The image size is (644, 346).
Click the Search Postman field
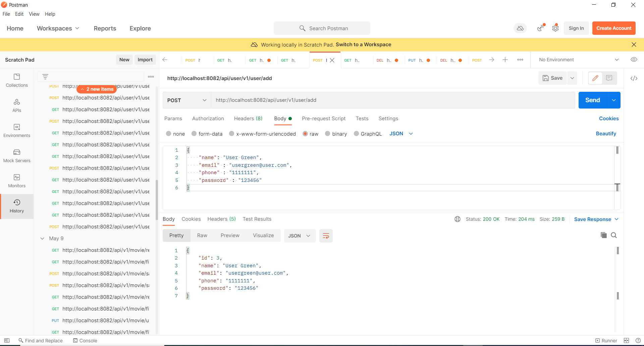(x=322, y=28)
